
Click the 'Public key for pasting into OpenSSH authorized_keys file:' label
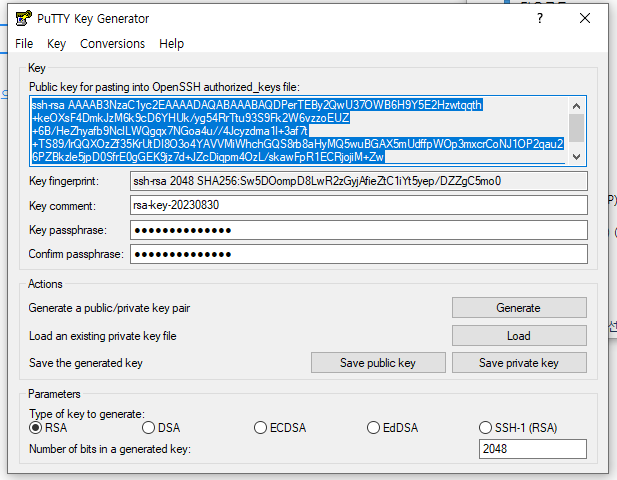(164, 87)
